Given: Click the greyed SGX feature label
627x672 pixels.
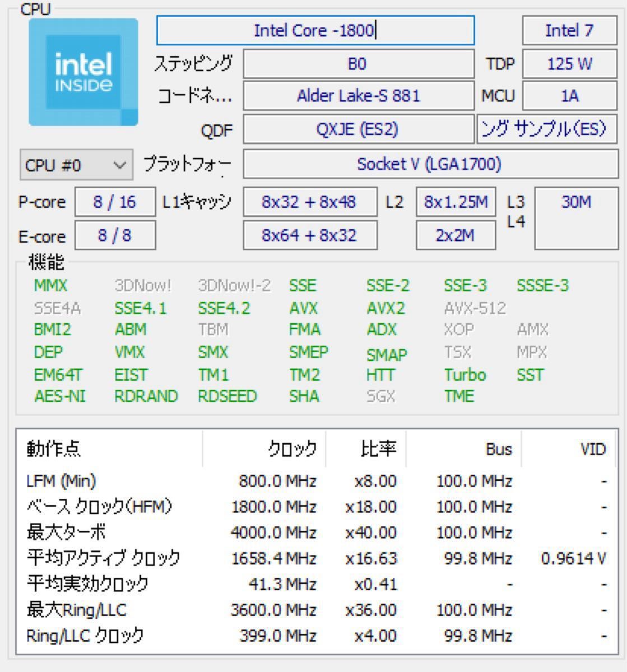Looking at the screenshot, I should 380,396.
